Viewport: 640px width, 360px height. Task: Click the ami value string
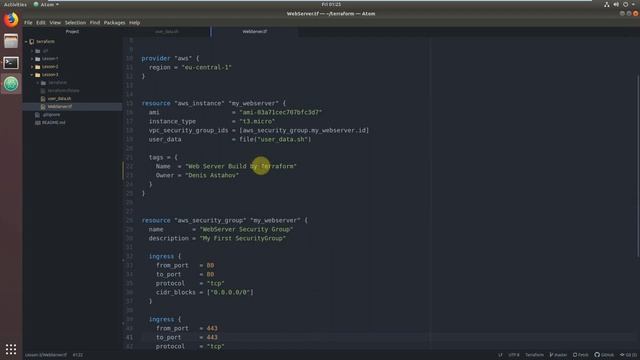point(281,112)
